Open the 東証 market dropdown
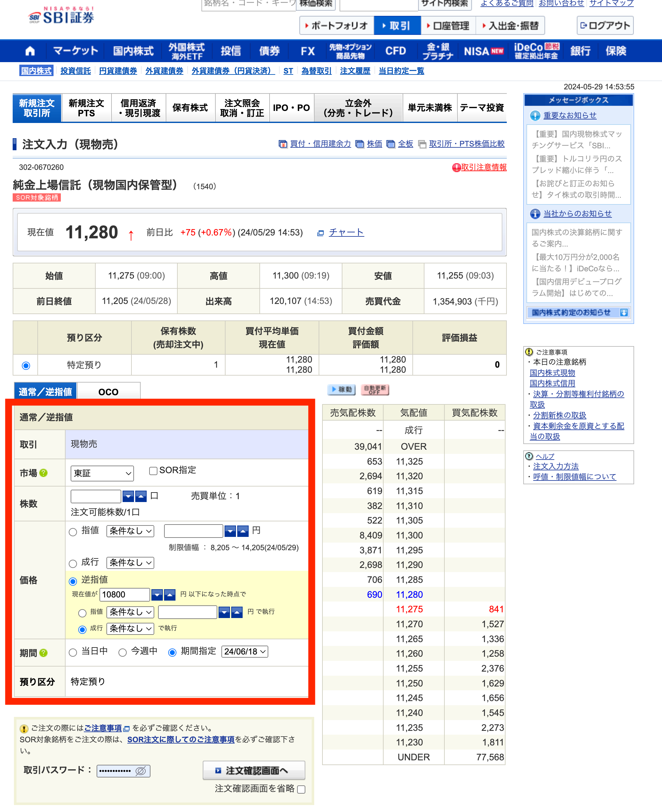 pos(102,473)
